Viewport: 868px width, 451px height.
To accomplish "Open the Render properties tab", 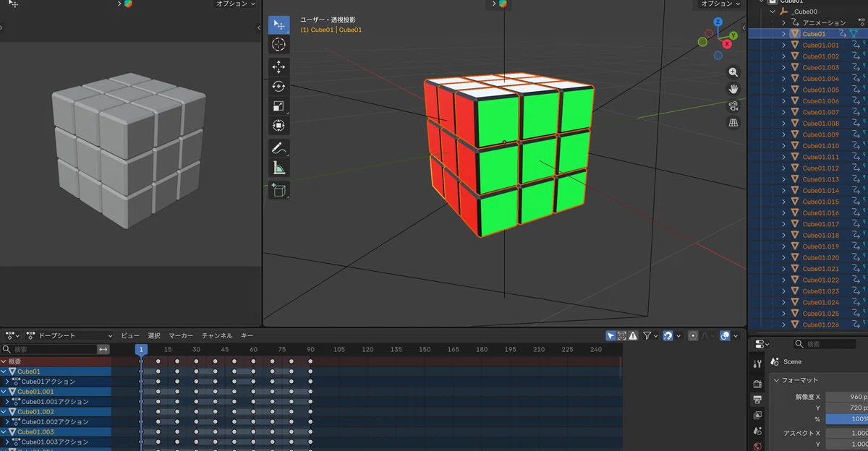I will click(757, 383).
